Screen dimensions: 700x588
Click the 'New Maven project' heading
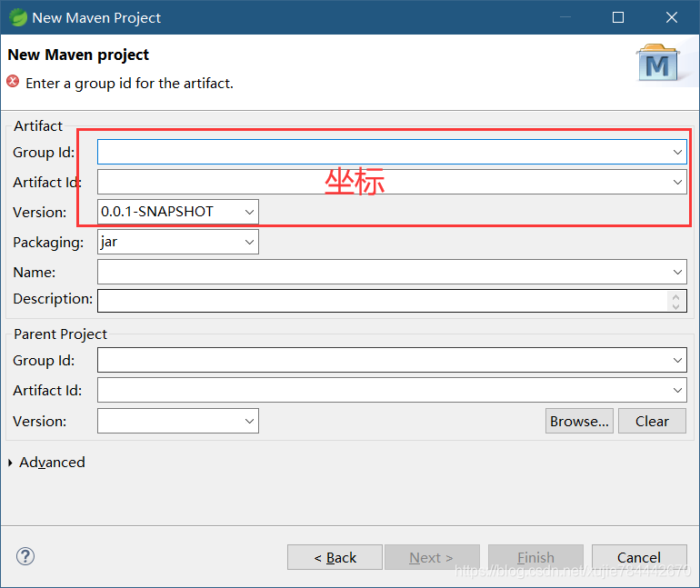[x=78, y=55]
